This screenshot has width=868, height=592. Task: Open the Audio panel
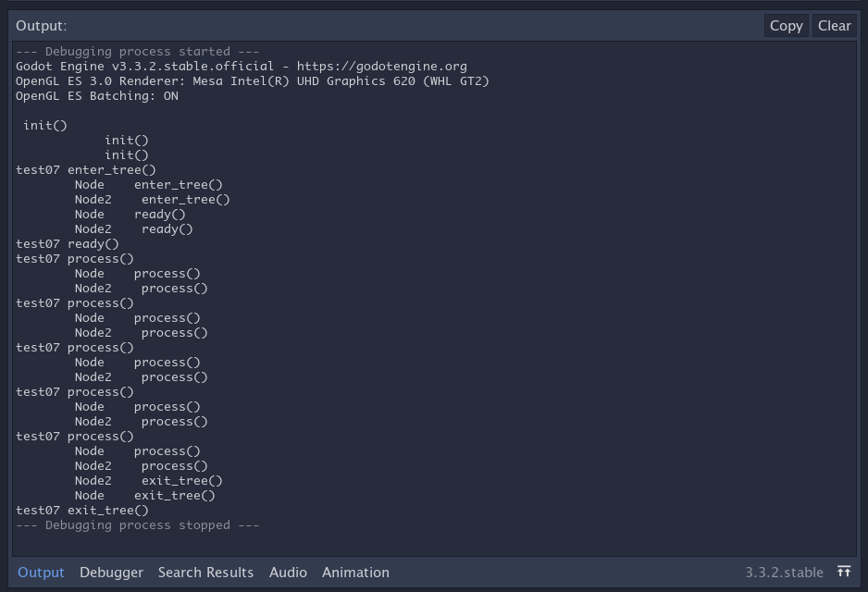pyautogui.click(x=288, y=572)
